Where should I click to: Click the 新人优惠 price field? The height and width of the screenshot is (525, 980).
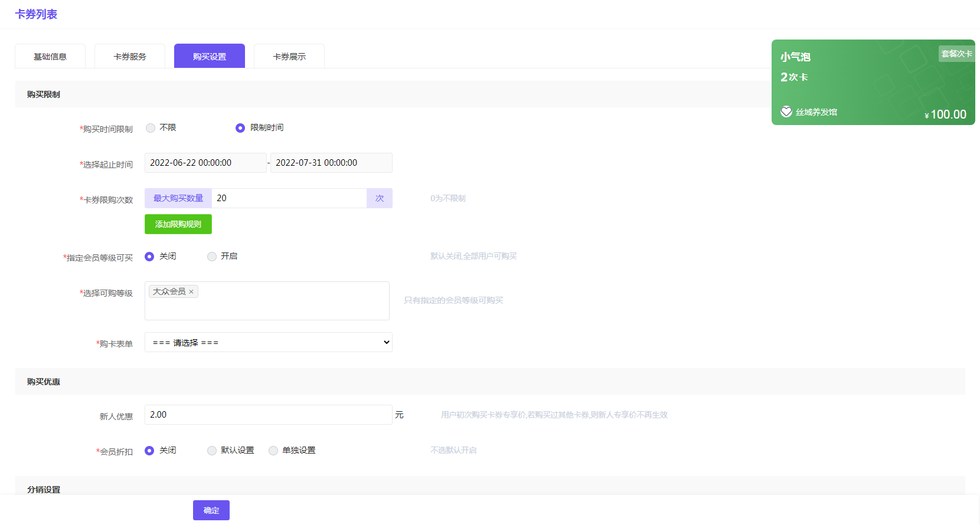click(269, 415)
